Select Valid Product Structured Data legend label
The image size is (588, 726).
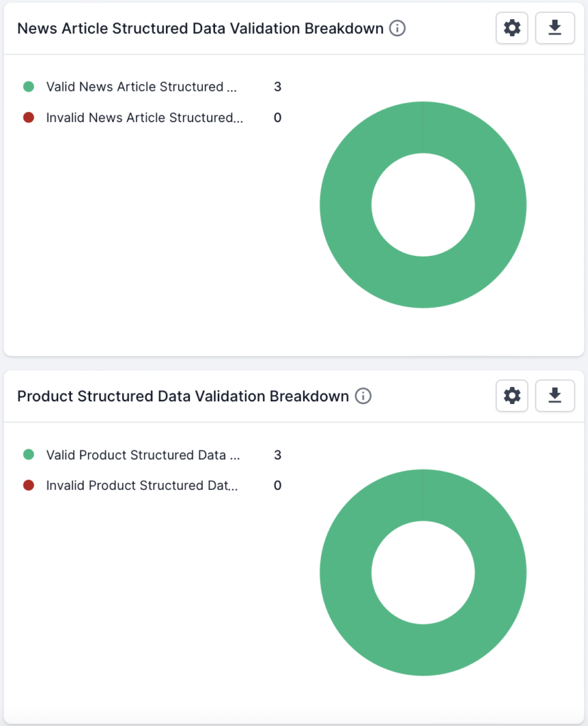(x=143, y=454)
